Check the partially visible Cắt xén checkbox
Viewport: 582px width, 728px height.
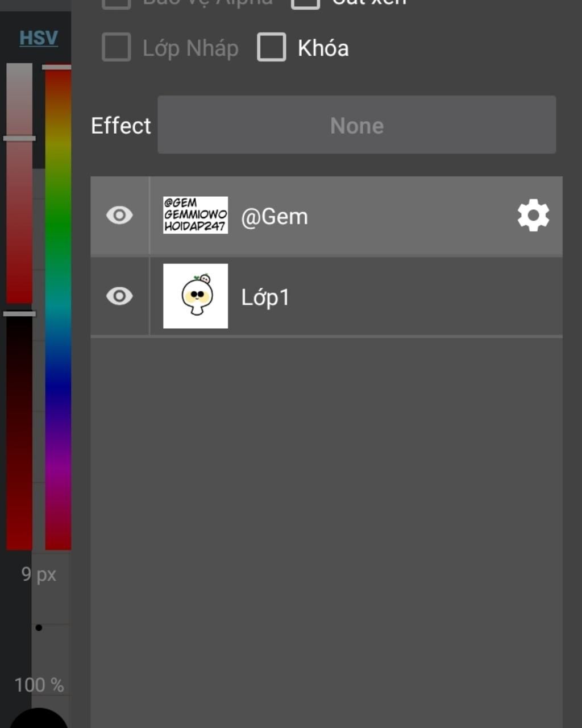click(305, 3)
